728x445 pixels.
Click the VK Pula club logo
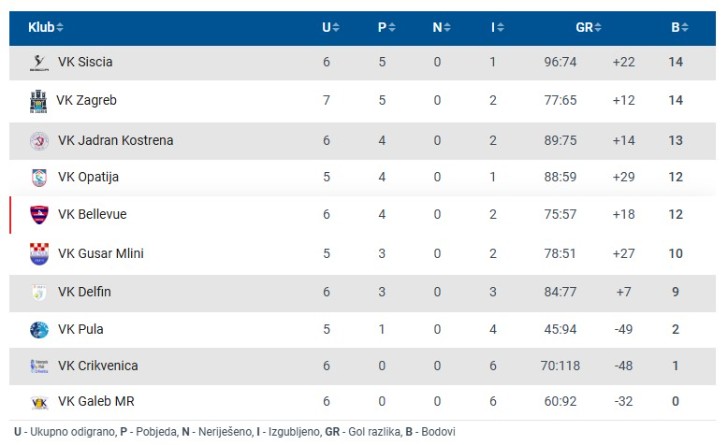pos(39,329)
